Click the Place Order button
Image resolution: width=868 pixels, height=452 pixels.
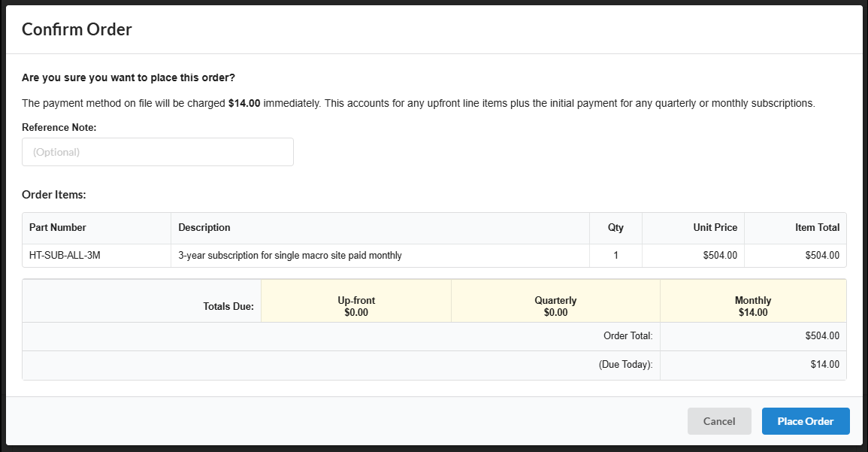(805, 421)
